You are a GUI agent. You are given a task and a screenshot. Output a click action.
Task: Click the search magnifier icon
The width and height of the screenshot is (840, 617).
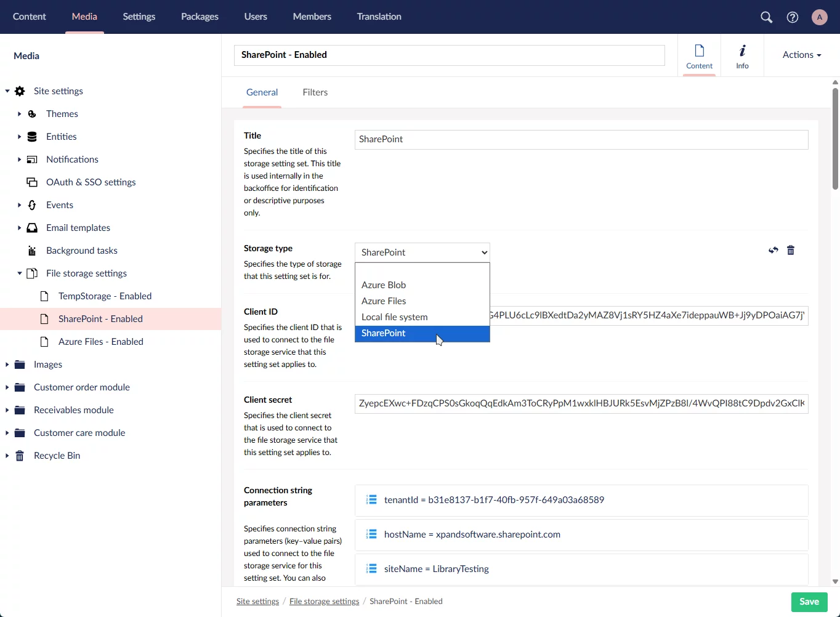click(766, 17)
